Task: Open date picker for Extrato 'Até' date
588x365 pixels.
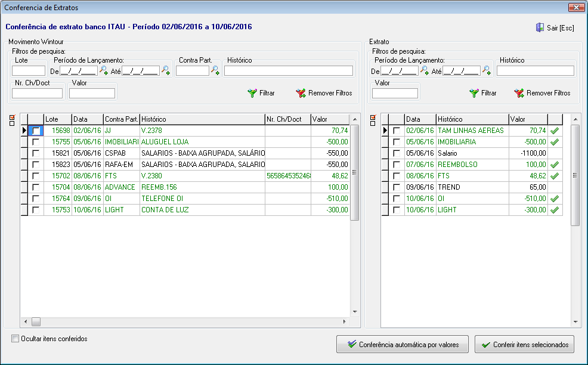Action: [487, 70]
